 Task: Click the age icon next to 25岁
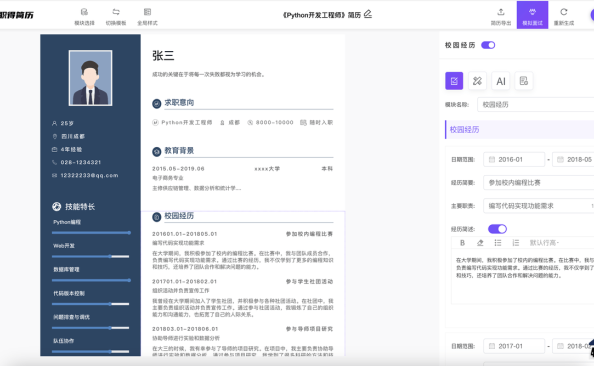[x=54, y=123]
